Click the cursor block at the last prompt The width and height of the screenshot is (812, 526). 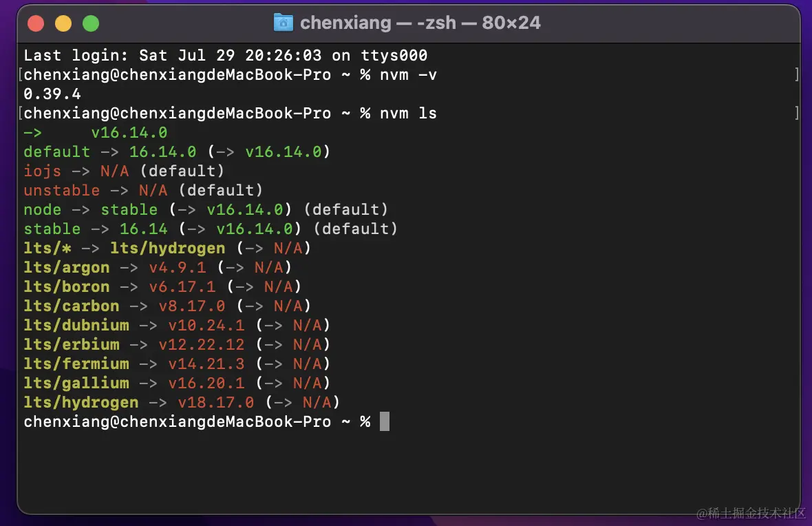coord(384,421)
